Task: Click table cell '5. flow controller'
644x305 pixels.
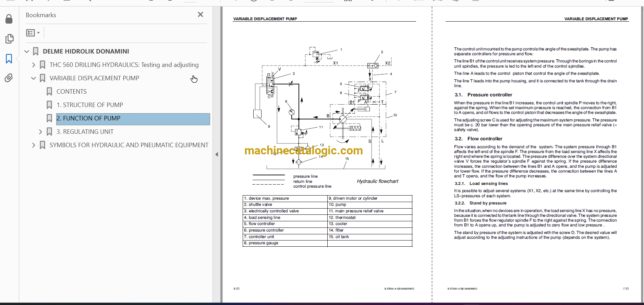Action: coord(285,224)
